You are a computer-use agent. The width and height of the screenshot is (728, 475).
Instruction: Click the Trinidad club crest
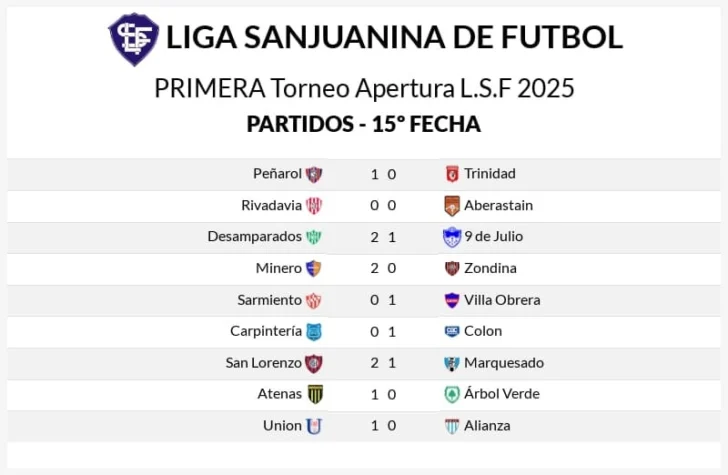pos(452,174)
